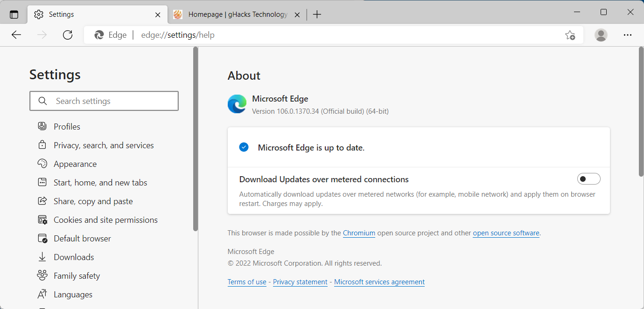Reload the current page
Screen dimensions: 644x309
click(67, 34)
